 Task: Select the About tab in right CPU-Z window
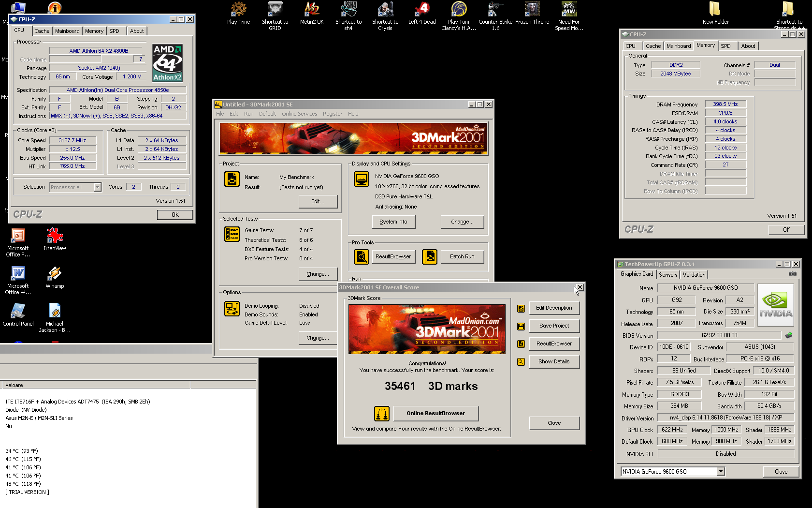click(748, 46)
